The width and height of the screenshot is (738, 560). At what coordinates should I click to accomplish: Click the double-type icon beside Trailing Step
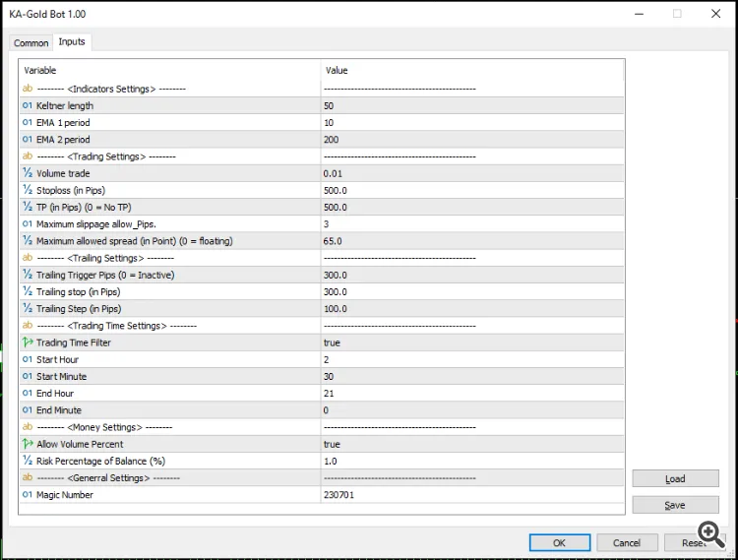coord(28,309)
